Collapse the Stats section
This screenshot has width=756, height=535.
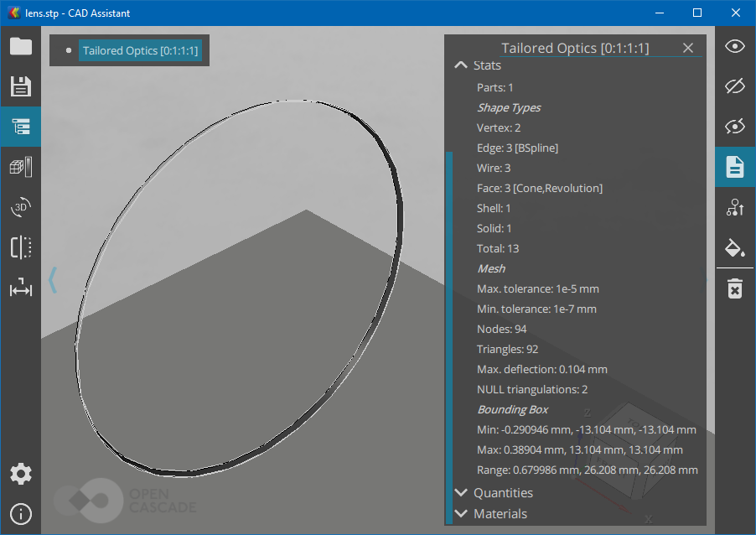coord(460,65)
